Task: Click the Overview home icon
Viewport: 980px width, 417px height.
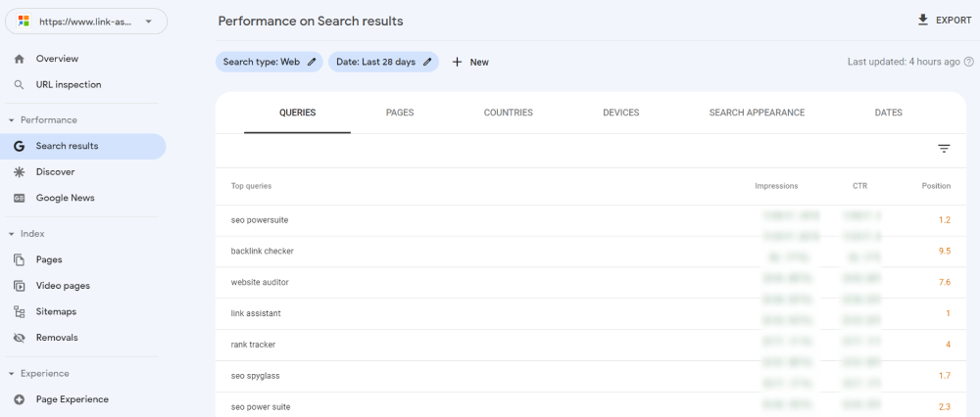Action: (20, 59)
